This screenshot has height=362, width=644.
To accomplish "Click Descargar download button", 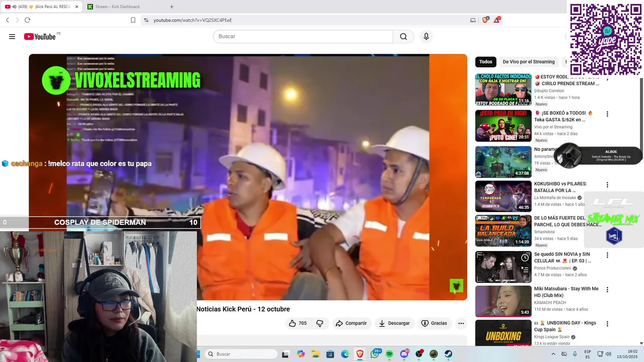I will [x=394, y=323].
